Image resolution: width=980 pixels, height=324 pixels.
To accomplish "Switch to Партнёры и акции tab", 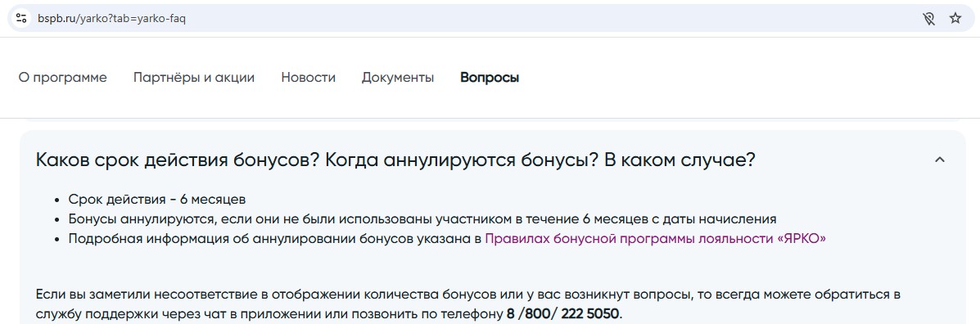I will (194, 78).
